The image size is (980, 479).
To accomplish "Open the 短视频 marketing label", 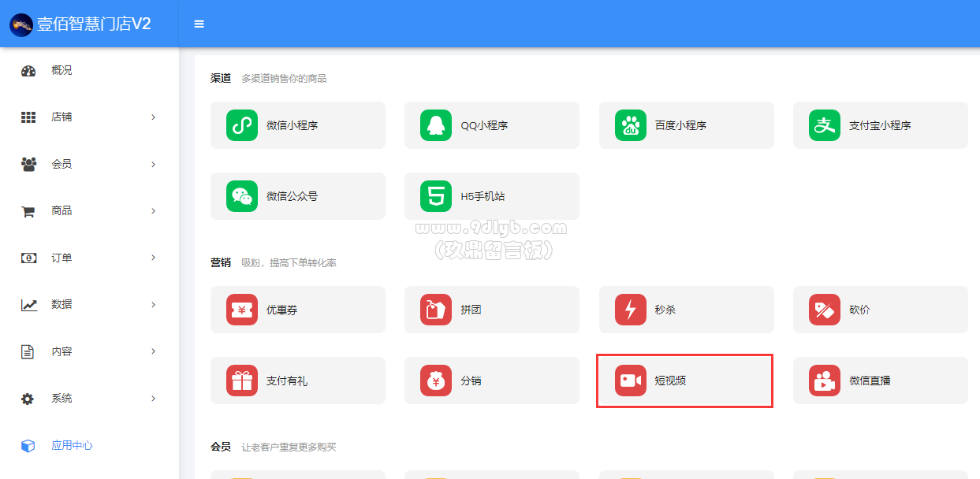I will [670, 381].
